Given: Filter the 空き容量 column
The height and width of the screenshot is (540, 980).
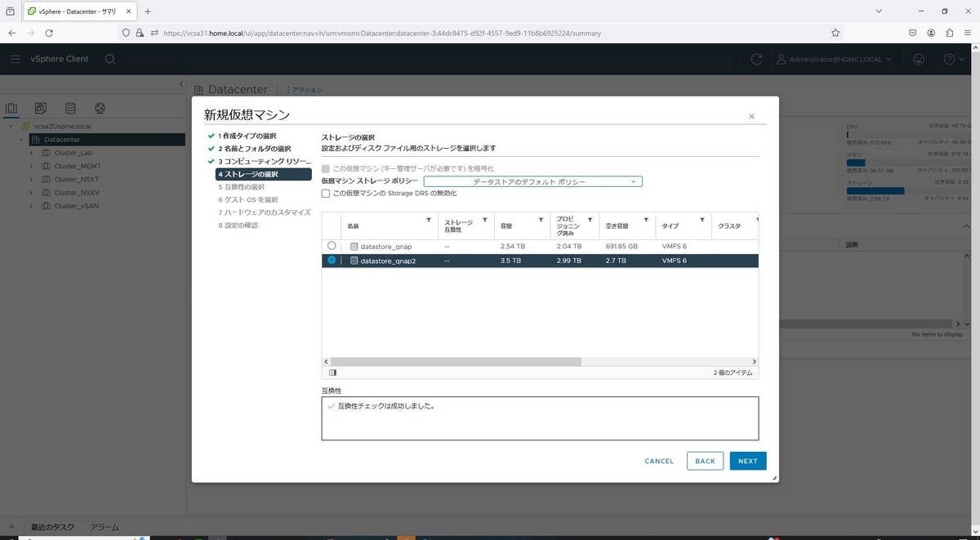Looking at the screenshot, I should click(647, 220).
